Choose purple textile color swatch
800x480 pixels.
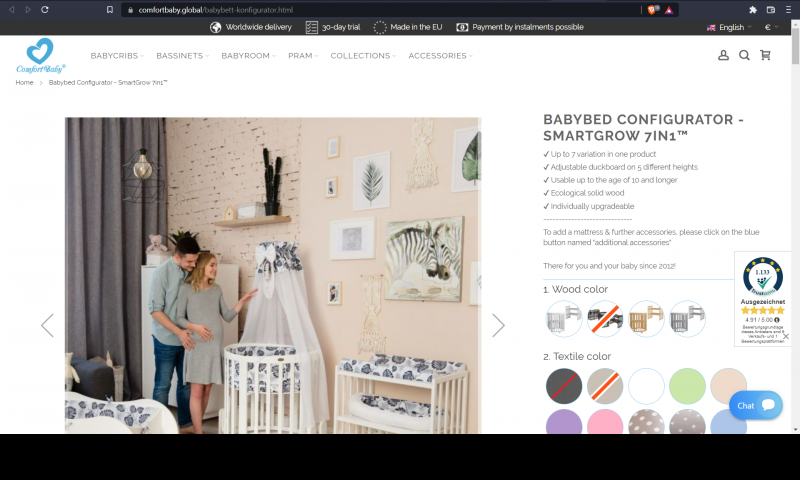564,421
